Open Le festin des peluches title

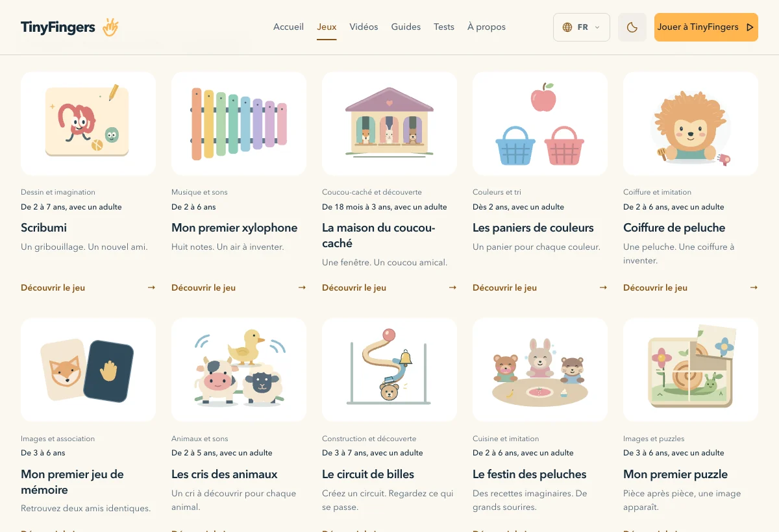(529, 474)
